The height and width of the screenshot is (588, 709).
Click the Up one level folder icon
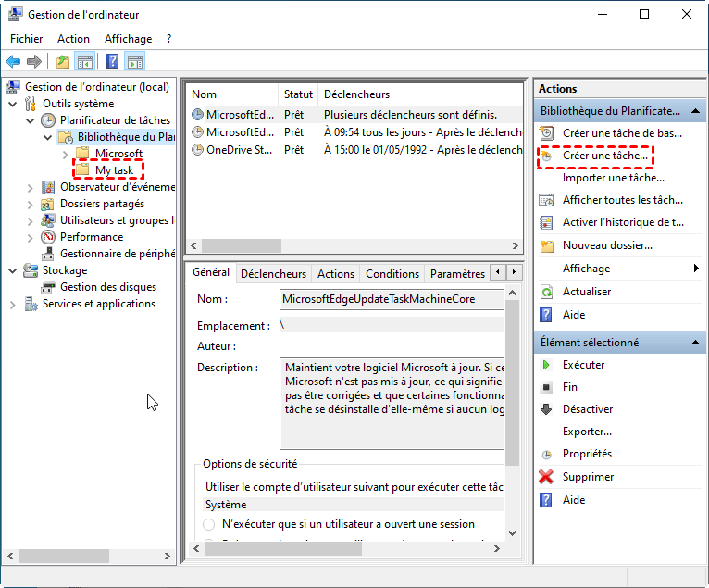(63, 61)
